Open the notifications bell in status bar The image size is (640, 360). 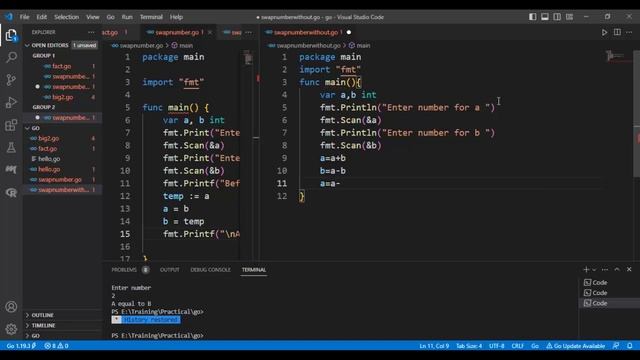coord(630,346)
